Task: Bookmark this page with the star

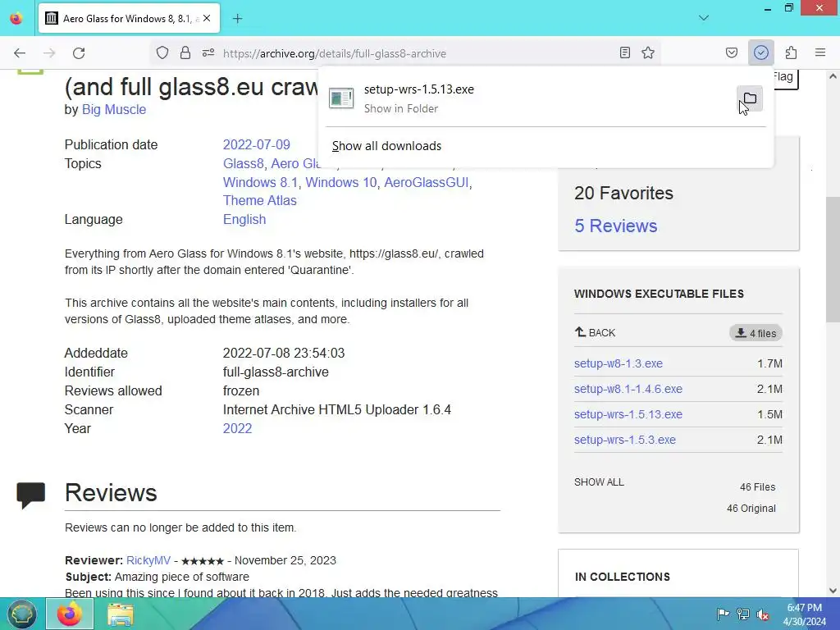Action: click(648, 53)
